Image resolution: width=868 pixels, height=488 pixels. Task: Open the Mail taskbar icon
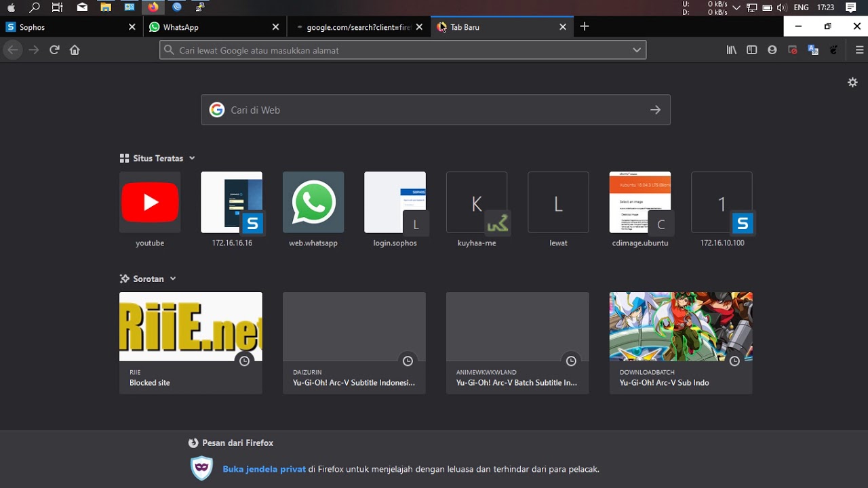[82, 7]
